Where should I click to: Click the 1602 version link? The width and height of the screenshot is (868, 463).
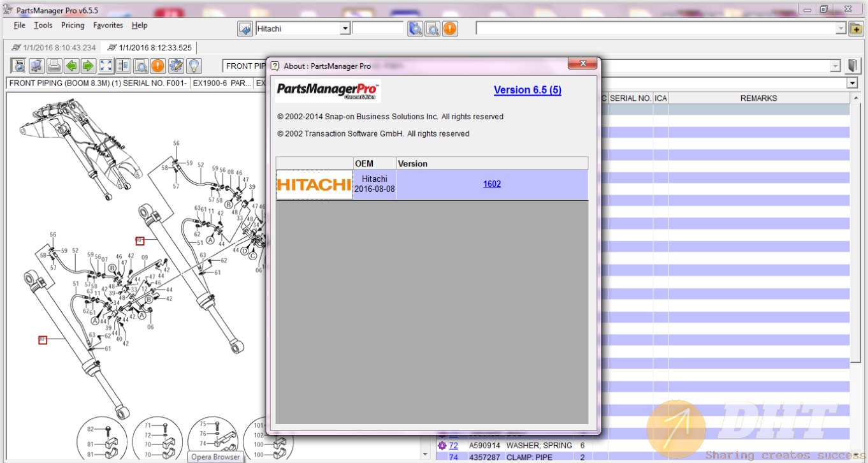(x=492, y=184)
